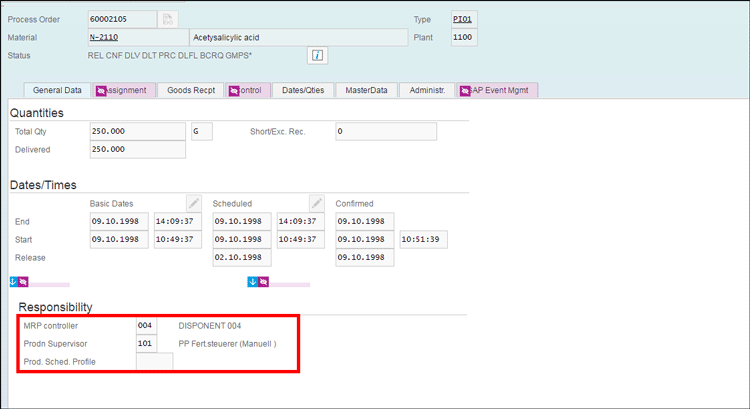Open the Administr. tab
750x409 pixels.
tap(427, 90)
